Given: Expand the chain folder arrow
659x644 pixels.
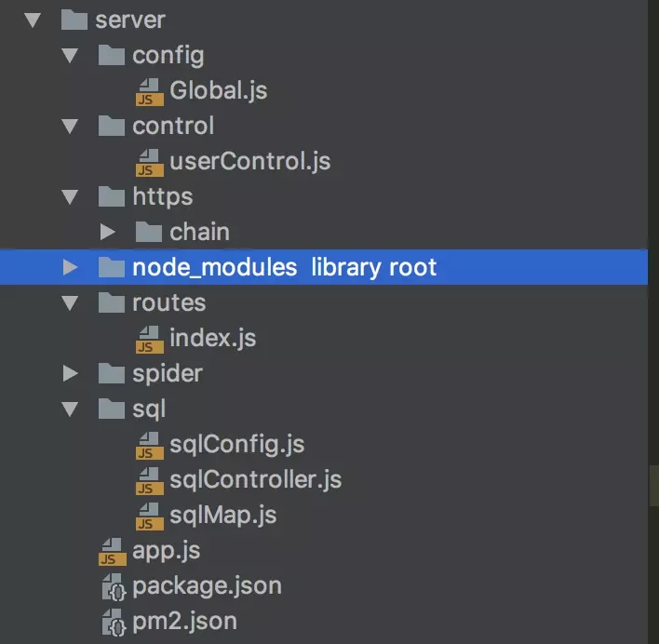Looking at the screenshot, I should tap(108, 232).
